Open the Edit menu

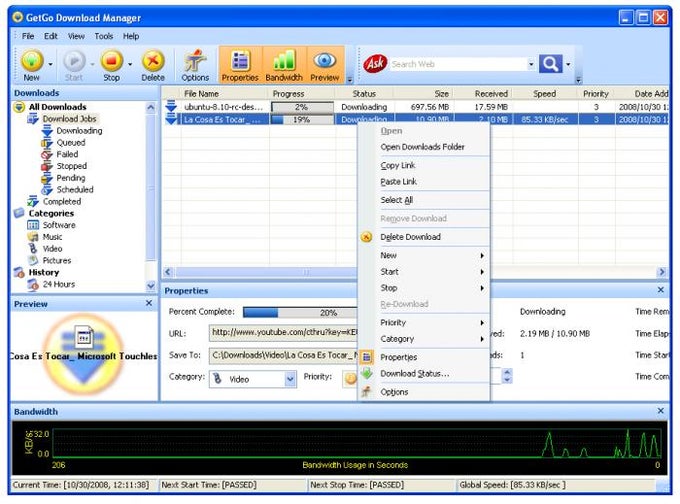pos(51,36)
